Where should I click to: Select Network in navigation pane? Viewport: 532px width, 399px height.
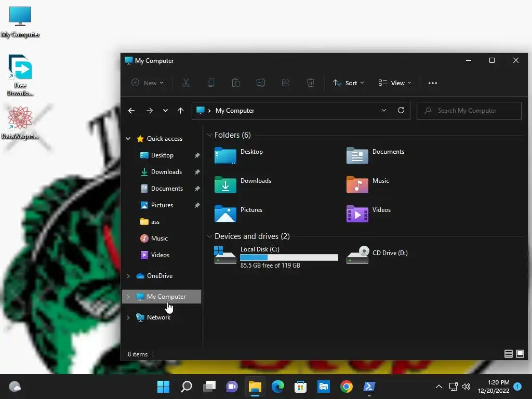(158, 317)
